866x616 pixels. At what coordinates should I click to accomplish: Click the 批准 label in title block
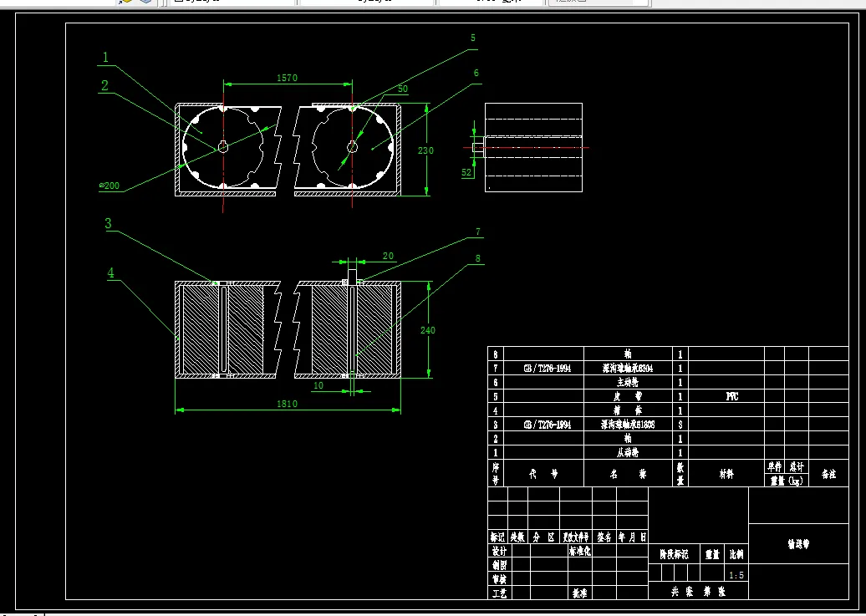[580, 593]
